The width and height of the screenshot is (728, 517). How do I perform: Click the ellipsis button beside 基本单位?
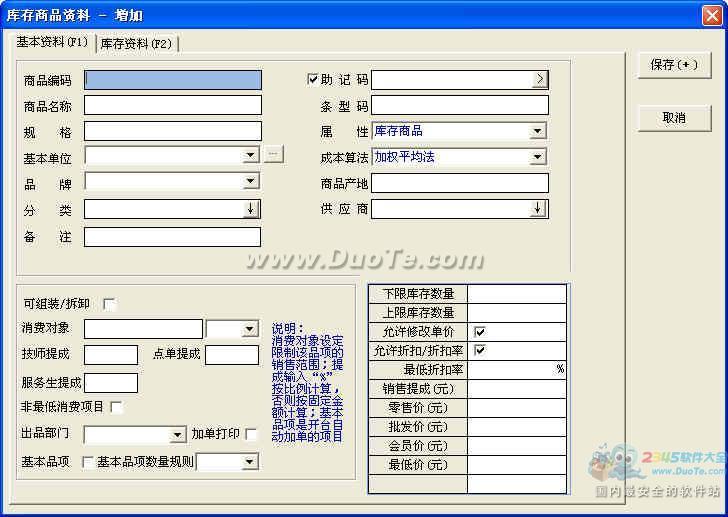pos(274,155)
